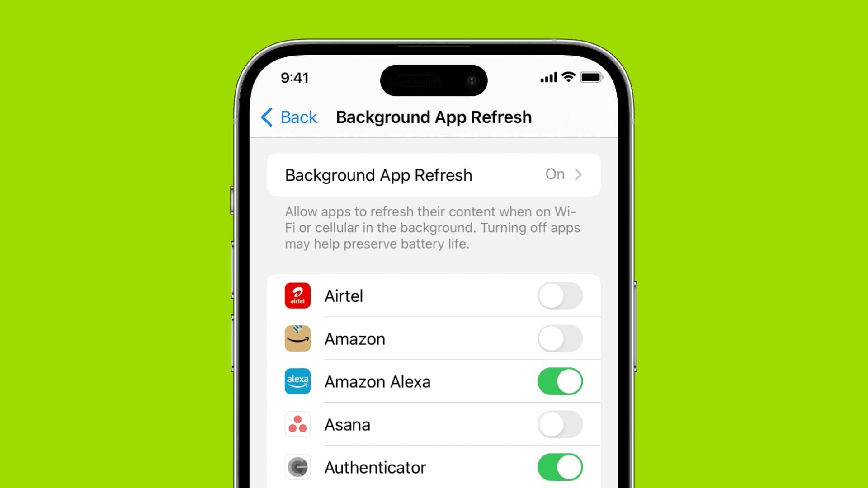
Task: Toggle Background App Refresh for Authenticator
Action: click(x=559, y=467)
